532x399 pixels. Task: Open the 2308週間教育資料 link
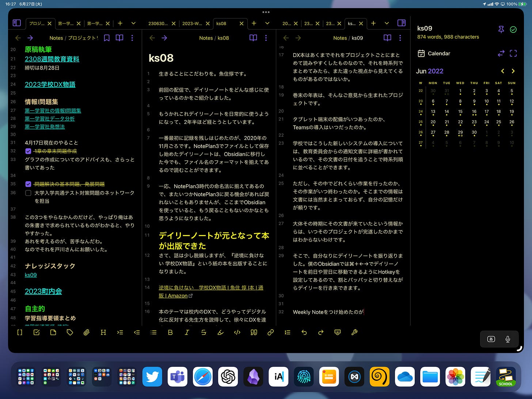click(52, 59)
